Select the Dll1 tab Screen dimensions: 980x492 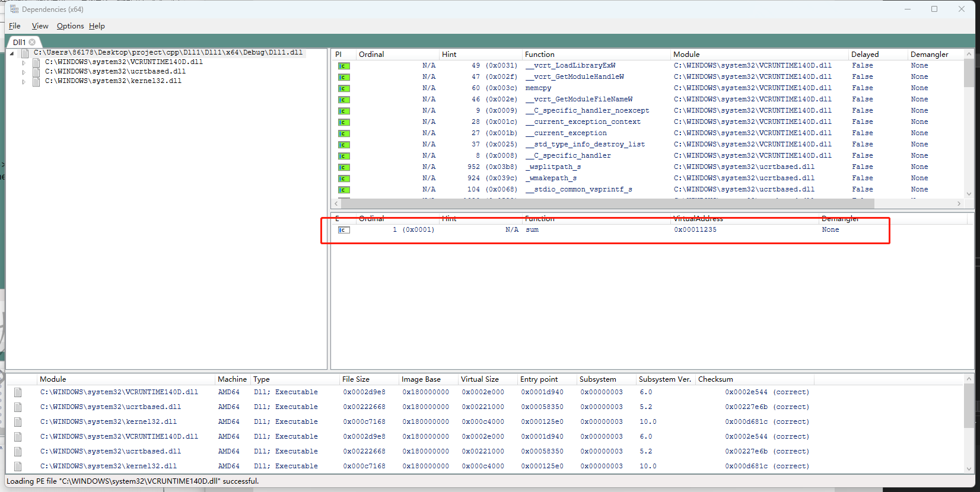pos(19,42)
